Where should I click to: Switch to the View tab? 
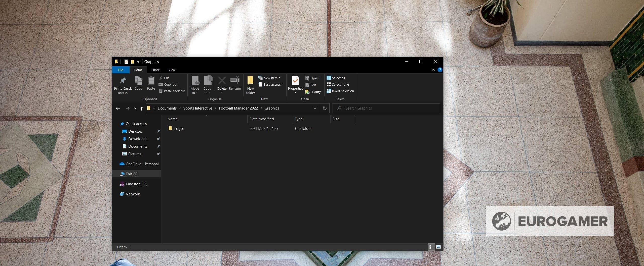pyautogui.click(x=172, y=70)
